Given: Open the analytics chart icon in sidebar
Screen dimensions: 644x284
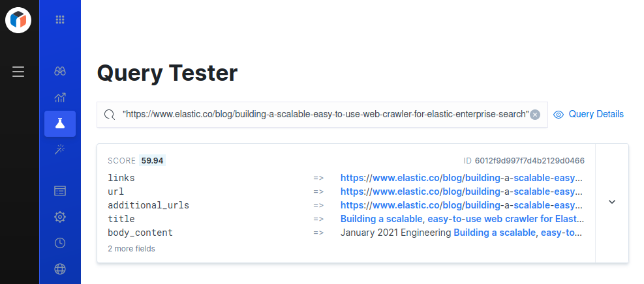Looking at the screenshot, I should [60, 98].
